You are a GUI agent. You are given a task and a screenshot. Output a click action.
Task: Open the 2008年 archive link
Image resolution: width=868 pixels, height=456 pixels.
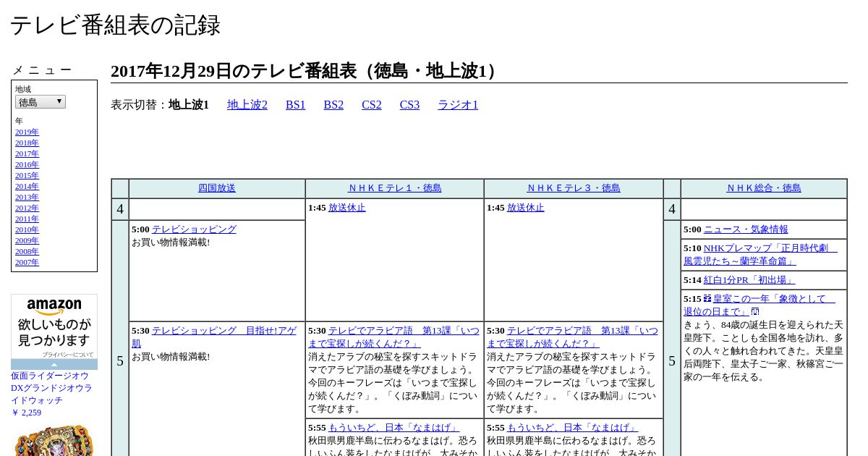point(27,251)
